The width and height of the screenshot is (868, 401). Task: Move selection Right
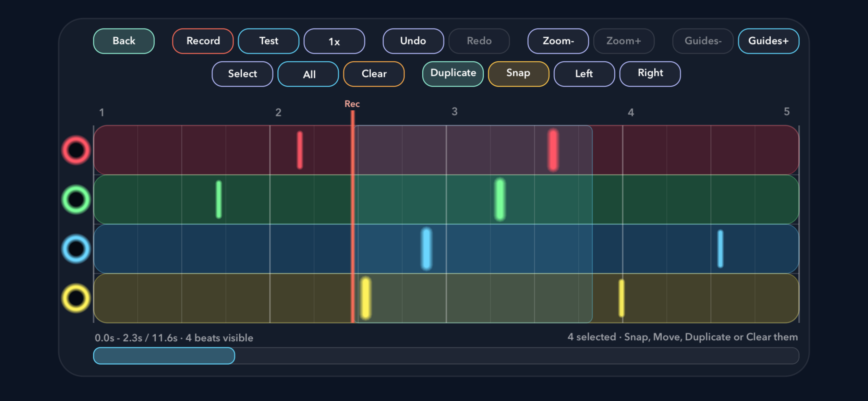650,74
